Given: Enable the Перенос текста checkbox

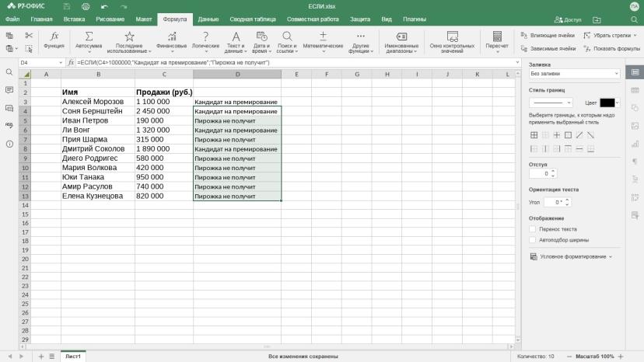Looking at the screenshot, I should click(x=533, y=229).
